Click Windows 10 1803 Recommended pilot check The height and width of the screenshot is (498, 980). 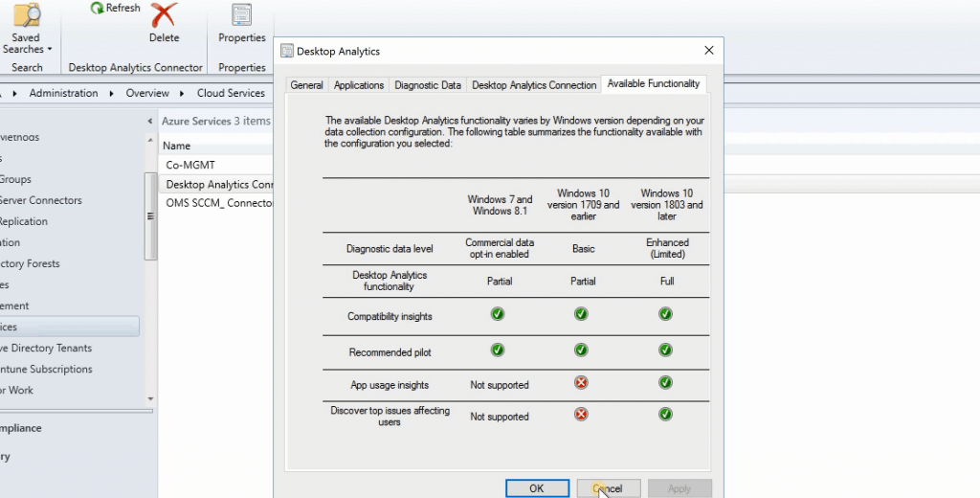tap(666, 350)
